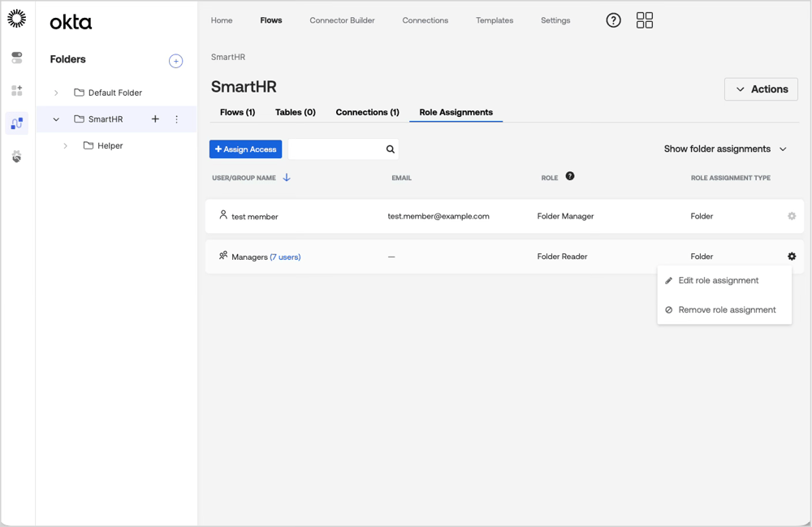812x527 pixels.
Task: Open the help question mark icon
Action: pos(613,20)
